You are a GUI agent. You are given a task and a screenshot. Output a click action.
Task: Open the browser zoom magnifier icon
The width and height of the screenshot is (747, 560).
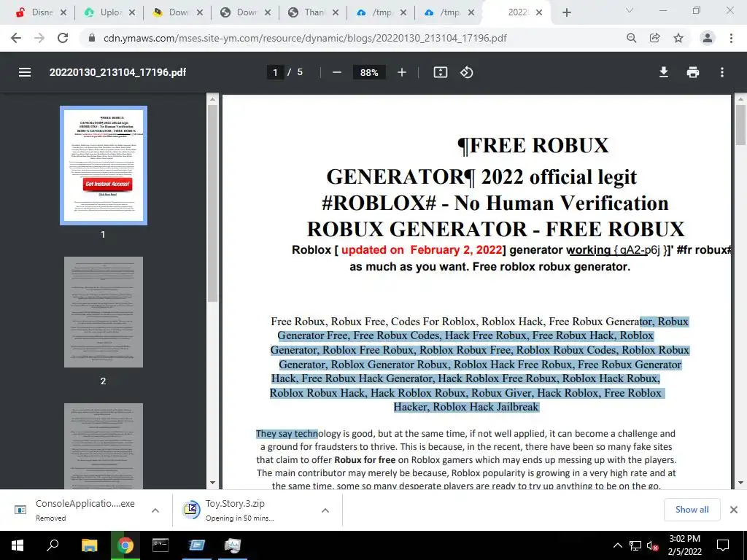(632, 38)
